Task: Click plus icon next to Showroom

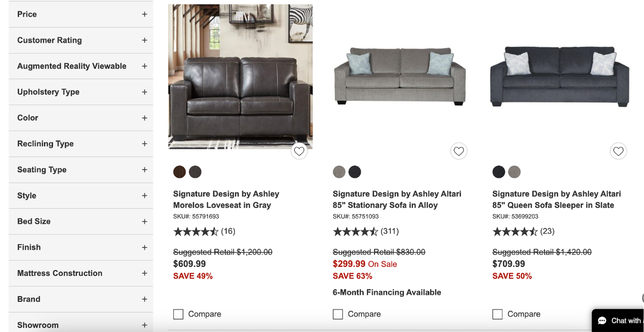Action: [145, 325]
